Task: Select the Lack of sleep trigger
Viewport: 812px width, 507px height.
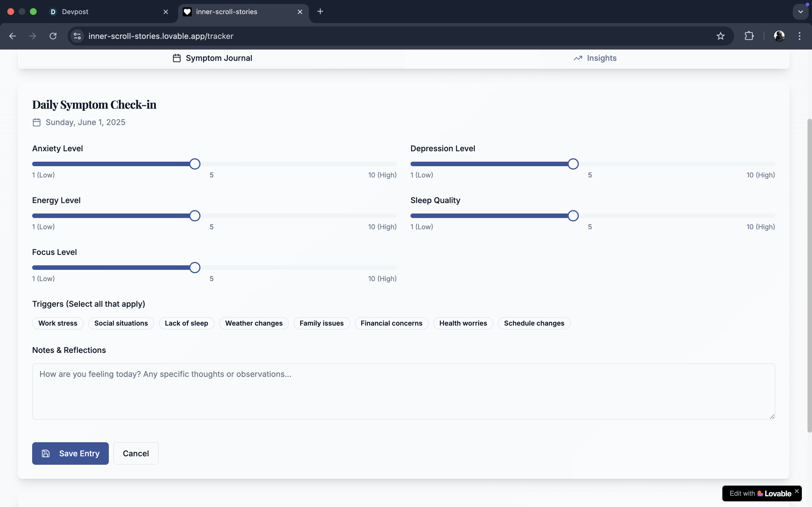Action: pyautogui.click(x=186, y=323)
